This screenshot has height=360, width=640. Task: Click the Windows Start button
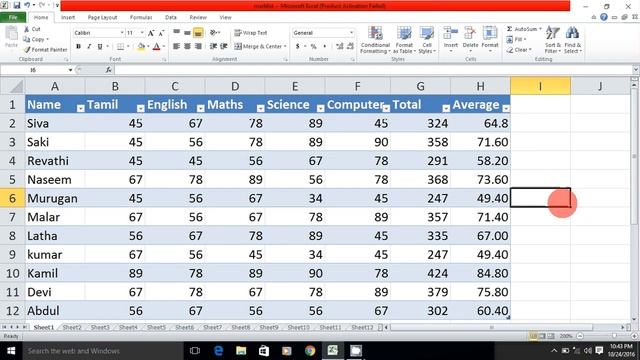[11, 351]
